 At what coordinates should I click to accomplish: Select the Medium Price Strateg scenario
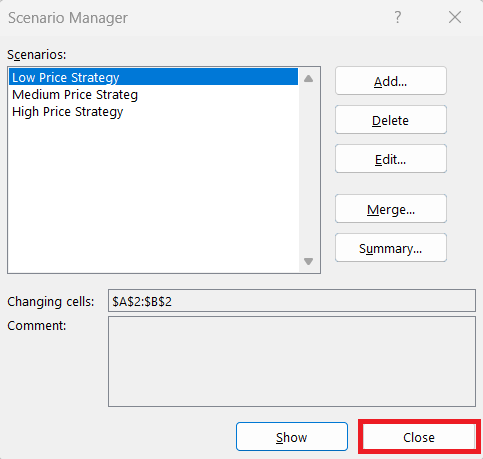pyautogui.click(x=153, y=95)
